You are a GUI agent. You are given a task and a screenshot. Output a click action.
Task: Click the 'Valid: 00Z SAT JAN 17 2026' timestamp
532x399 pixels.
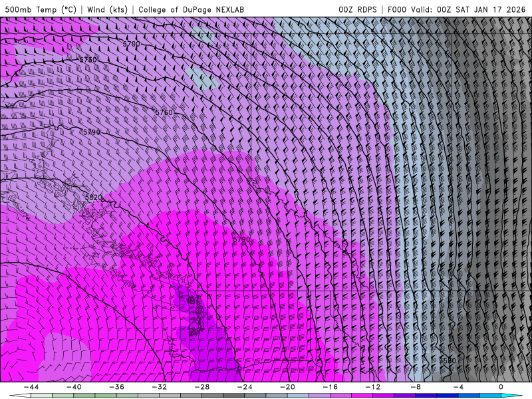pyautogui.click(x=468, y=9)
